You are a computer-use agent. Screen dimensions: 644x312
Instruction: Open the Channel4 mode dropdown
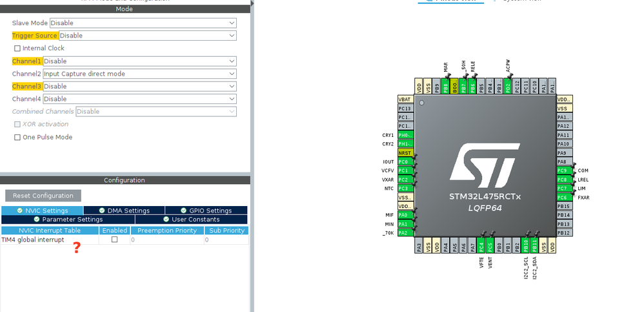(x=139, y=99)
